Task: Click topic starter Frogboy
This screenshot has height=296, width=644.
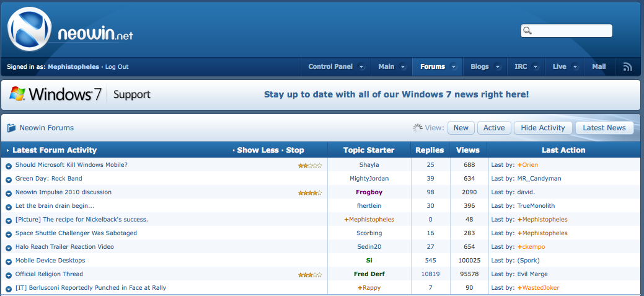Action: tap(369, 192)
